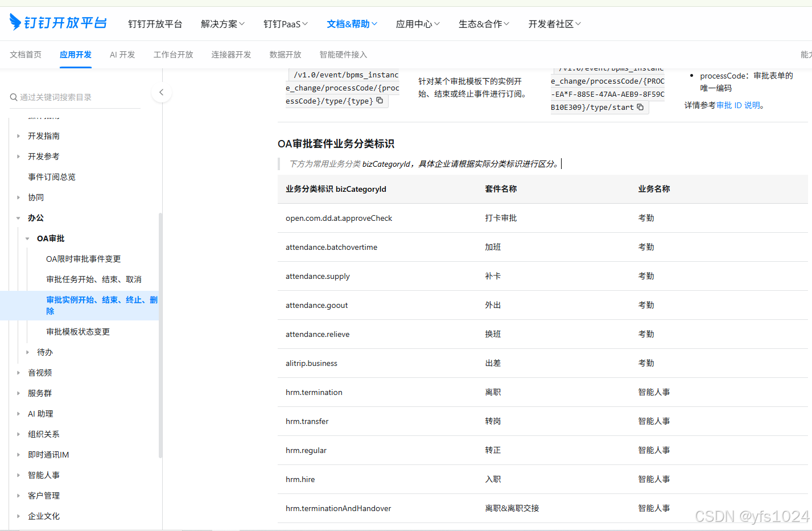Image resolution: width=812 pixels, height=531 pixels.
Task: Click open.com.dd.at.approveCheck cell
Action: coord(339,218)
